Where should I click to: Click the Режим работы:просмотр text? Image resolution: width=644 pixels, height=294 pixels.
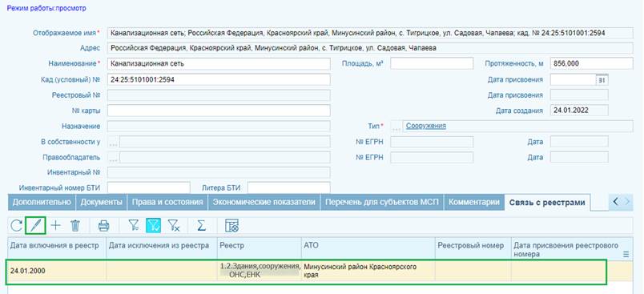(46, 8)
